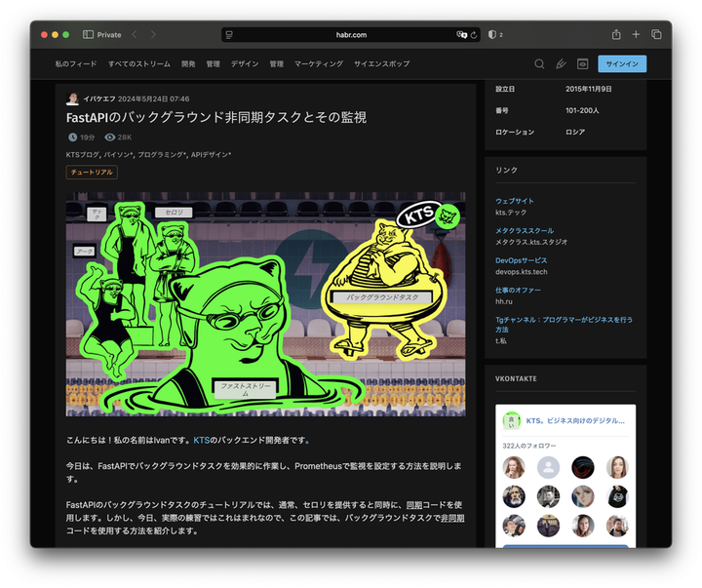Viewport: 702px width, 588px height.
Task: Open すべてのストリーム section
Action: [139, 64]
